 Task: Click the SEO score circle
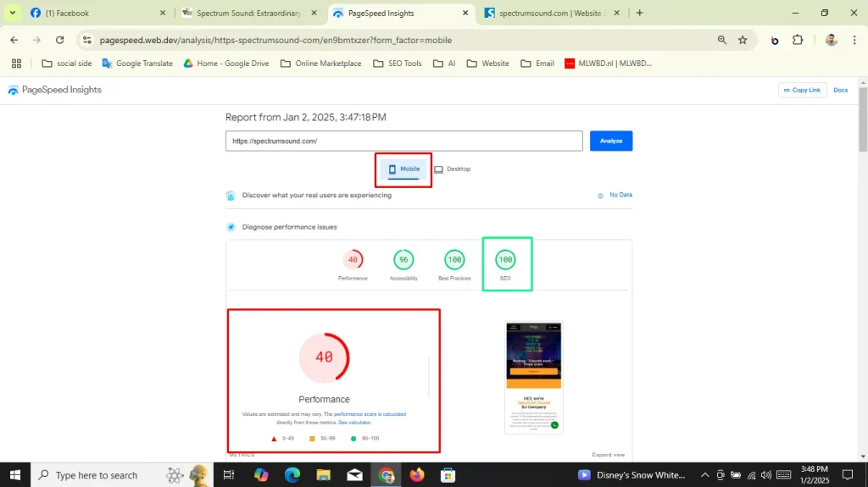(506, 260)
